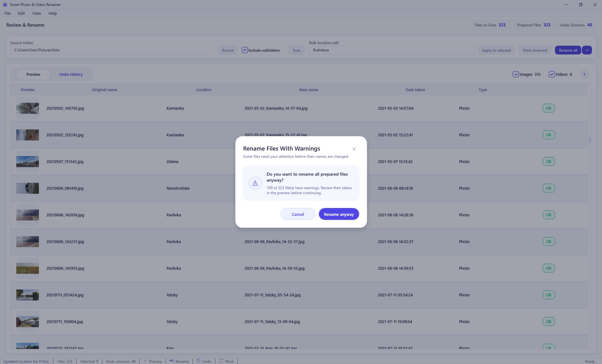Click new name 2021-06-06_Pavlivka_14-32-37.jpg
602x364 pixels.
click(274, 242)
